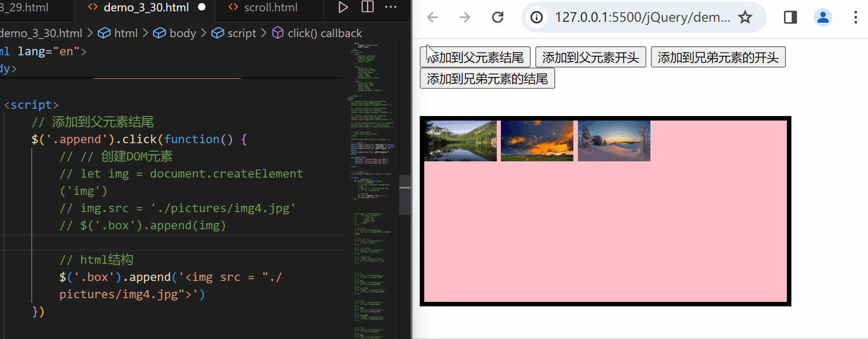868x339 pixels.
Task: Click the 添加到兄弟元素的结尾 button
Action: point(487,78)
